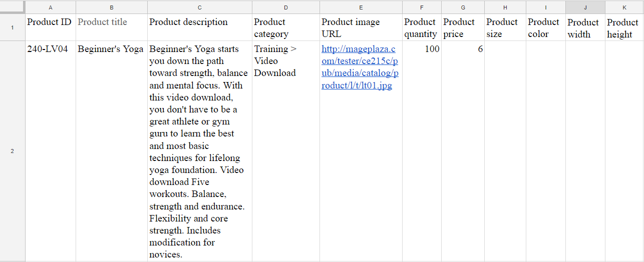The image size is (644, 262).
Task: Select the Product height header cell
Action: [624, 27]
